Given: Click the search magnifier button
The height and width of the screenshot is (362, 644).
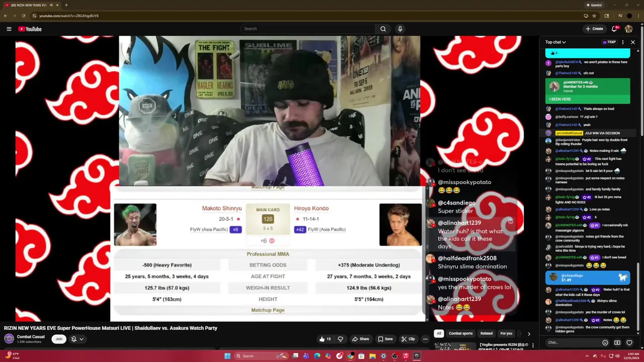Looking at the screenshot, I should (383, 29).
